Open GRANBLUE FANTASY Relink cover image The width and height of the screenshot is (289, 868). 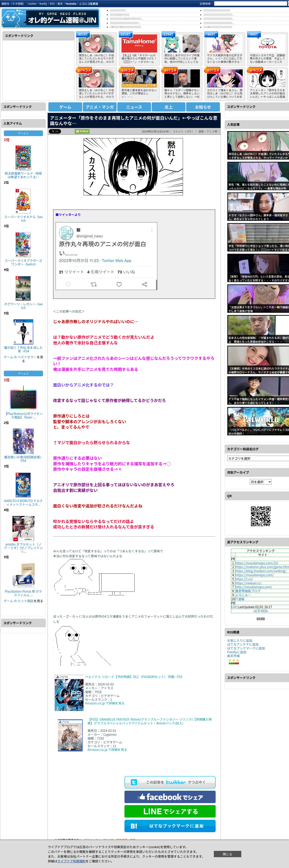(70, 736)
